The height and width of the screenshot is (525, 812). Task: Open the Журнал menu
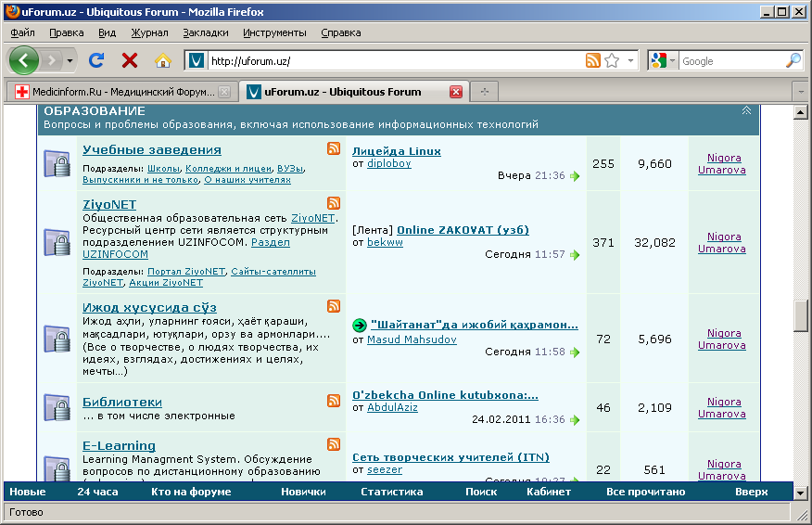(x=149, y=32)
